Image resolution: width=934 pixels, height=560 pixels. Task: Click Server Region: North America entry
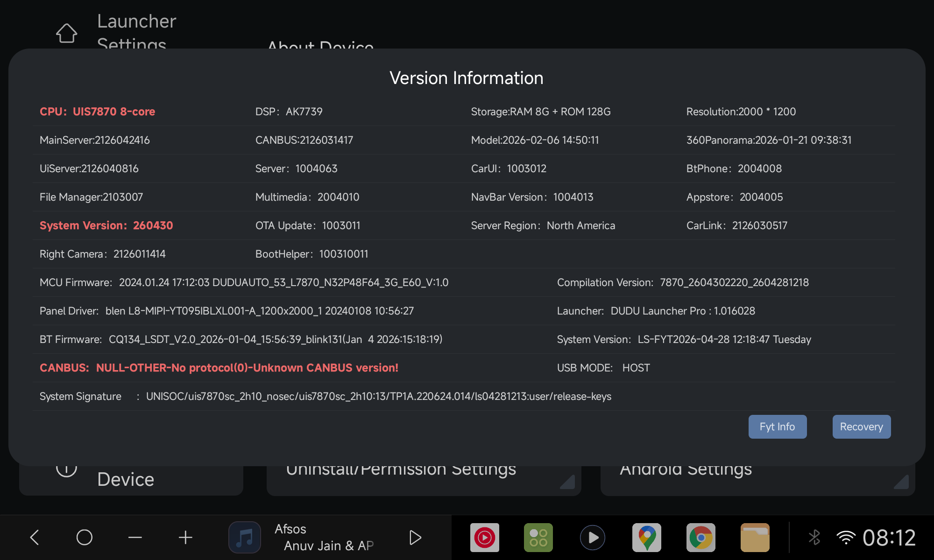click(543, 225)
